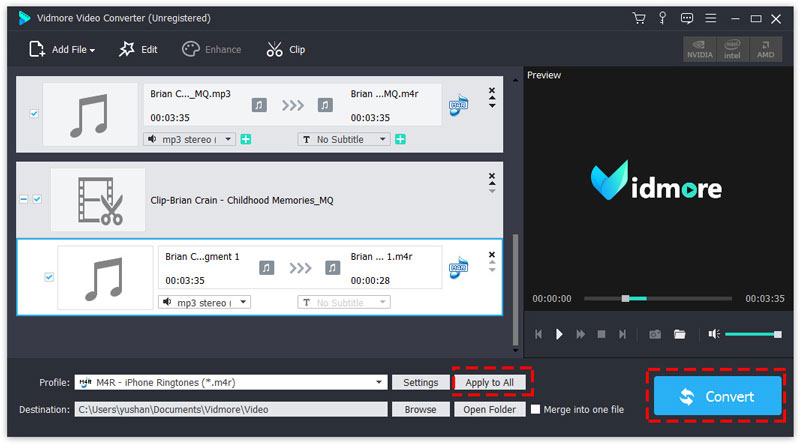Start conversion with the Convert button

click(x=715, y=396)
